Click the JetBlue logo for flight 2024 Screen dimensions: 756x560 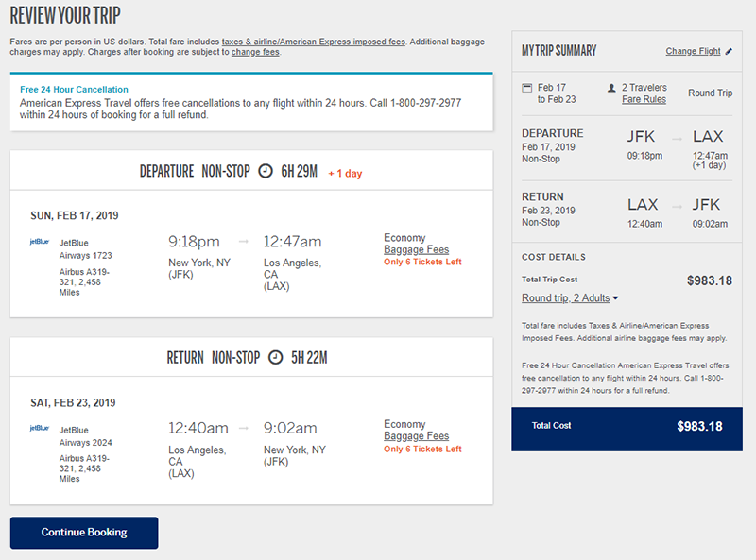(x=41, y=428)
